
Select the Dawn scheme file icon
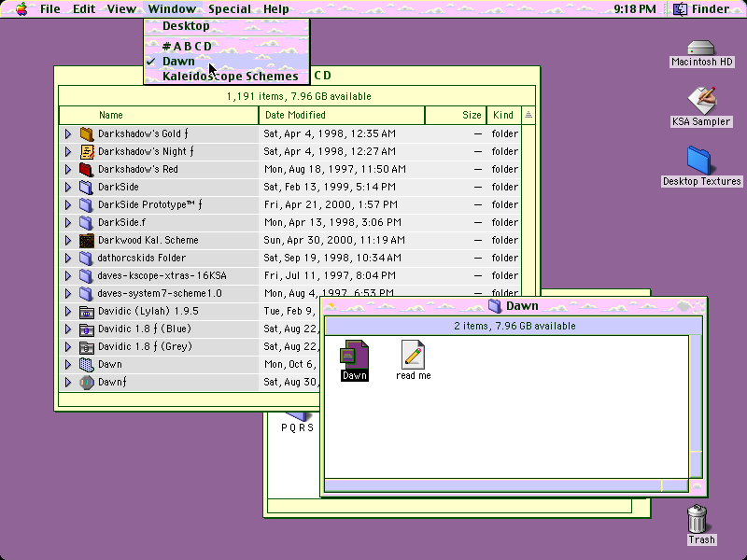[354, 355]
